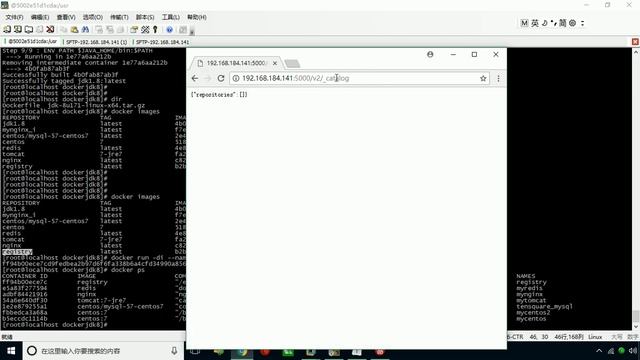Click the Linux entry in status bar
This screenshot has width=640, height=360.
click(x=595, y=337)
